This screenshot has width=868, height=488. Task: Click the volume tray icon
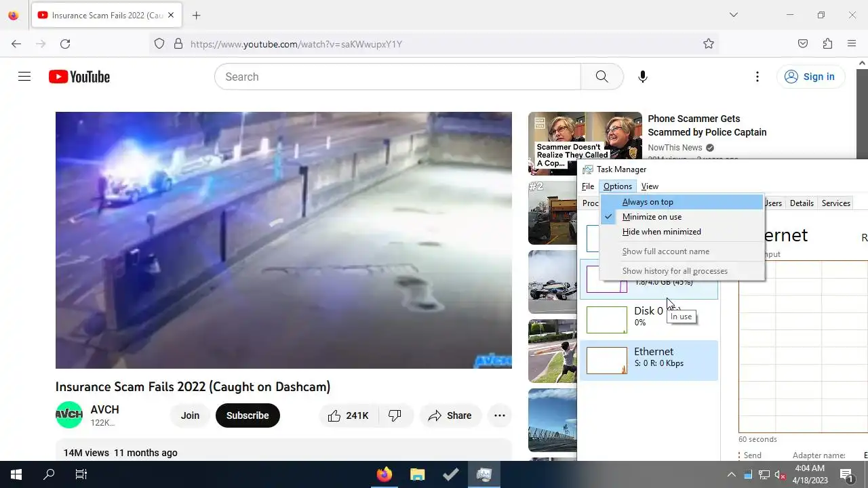pos(781,474)
